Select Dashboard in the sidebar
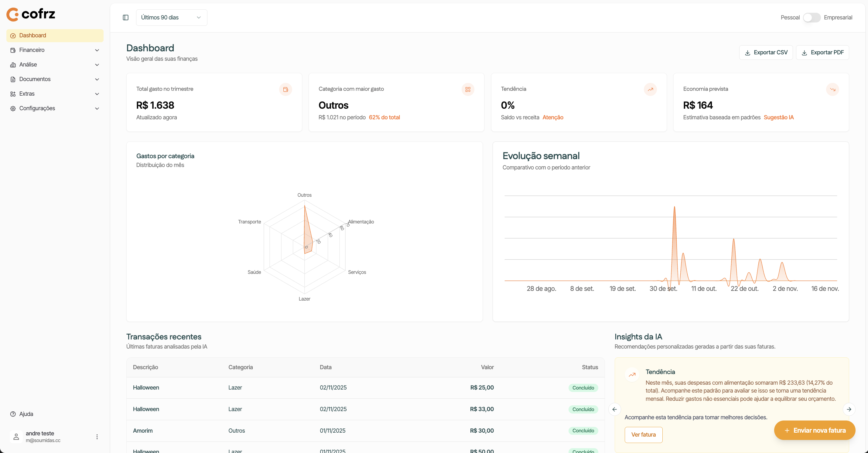The width and height of the screenshot is (868, 453). pyautogui.click(x=55, y=36)
